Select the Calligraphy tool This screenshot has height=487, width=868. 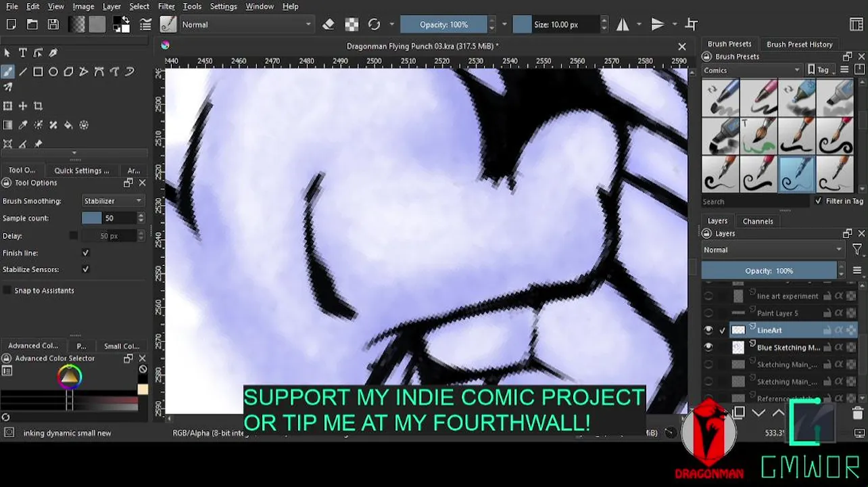[x=53, y=53]
